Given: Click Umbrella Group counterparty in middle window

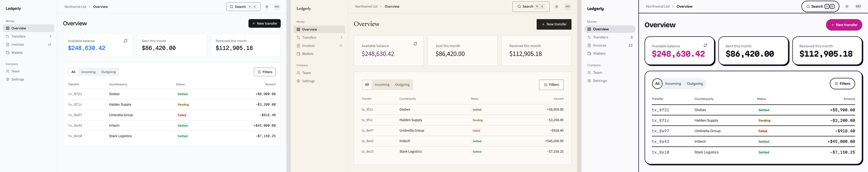Looking at the screenshot, I should (412, 131).
